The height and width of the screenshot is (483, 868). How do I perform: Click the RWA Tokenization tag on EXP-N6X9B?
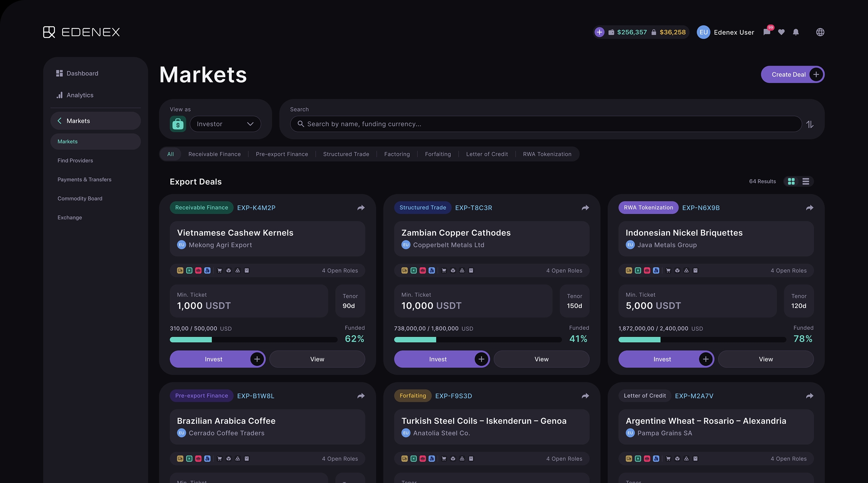[648, 208]
